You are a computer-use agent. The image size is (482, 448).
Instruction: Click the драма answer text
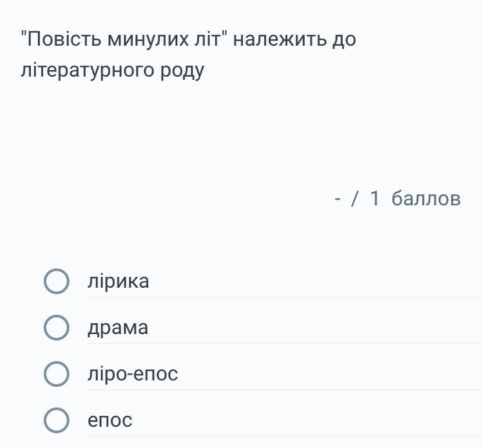coord(118,328)
